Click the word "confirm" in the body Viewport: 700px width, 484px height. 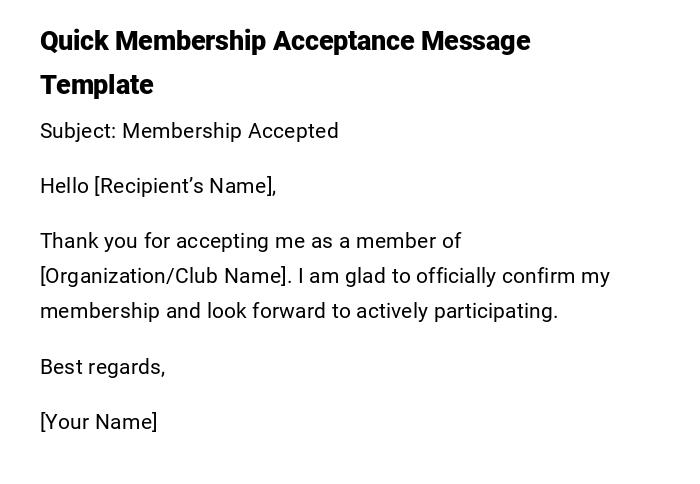(x=539, y=276)
